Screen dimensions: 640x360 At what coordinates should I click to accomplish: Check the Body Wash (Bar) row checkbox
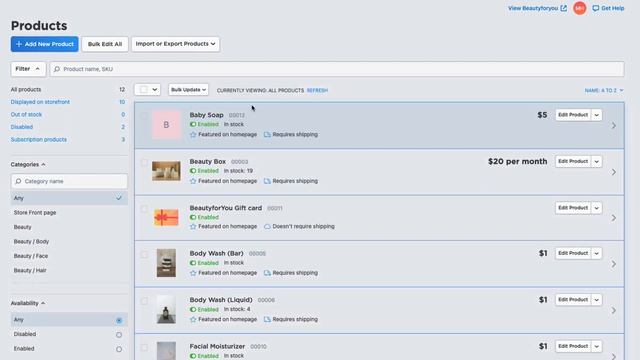pyautogui.click(x=144, y=255)
